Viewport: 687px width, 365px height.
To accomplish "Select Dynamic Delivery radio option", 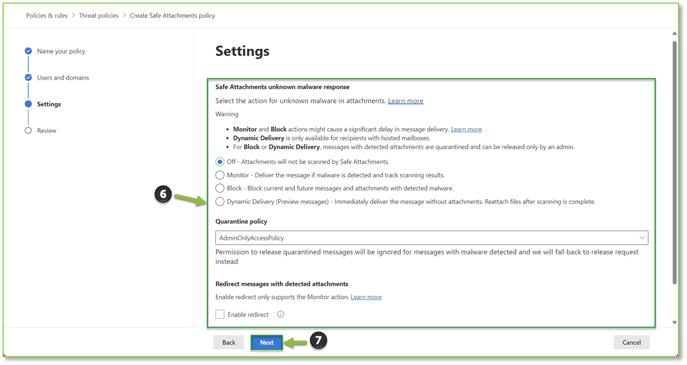I will [x=220, y=202].
